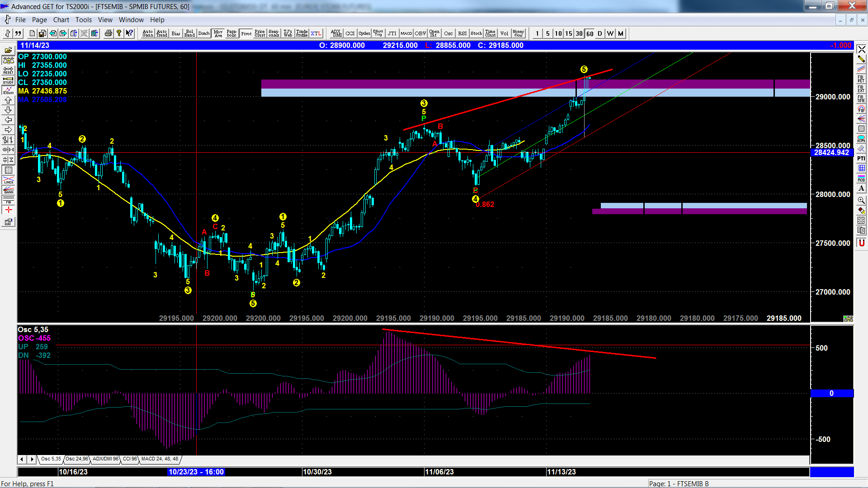The height and width of the screenshot is (488, 868).
Task: Activate the red crosshair cursor tool
Action: click(8, 210)
